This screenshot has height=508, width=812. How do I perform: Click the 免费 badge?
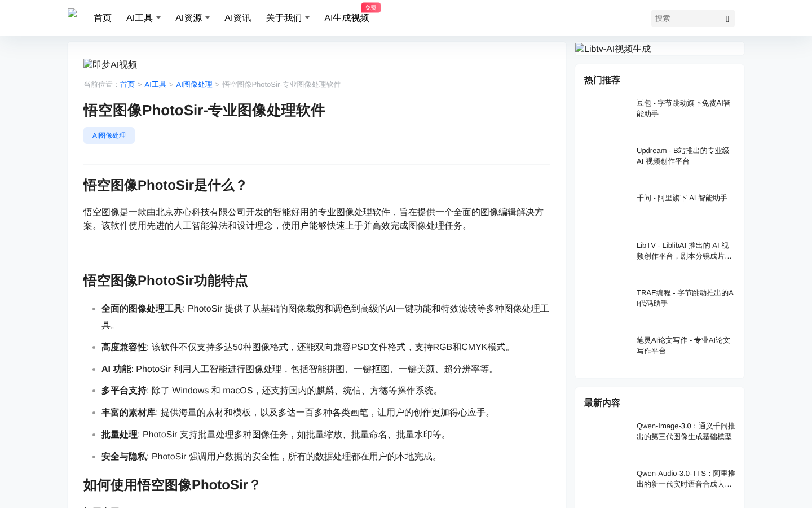371,7
